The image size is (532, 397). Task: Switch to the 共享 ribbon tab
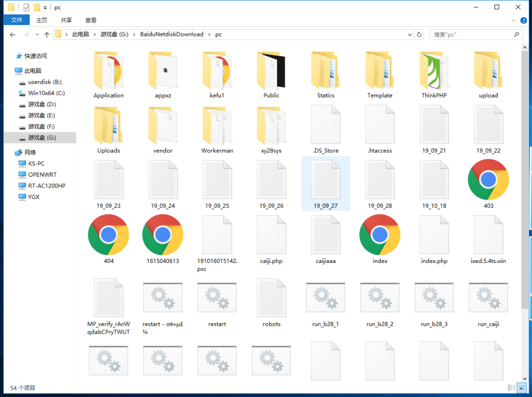pyautogui.click(x=66, y=20)
